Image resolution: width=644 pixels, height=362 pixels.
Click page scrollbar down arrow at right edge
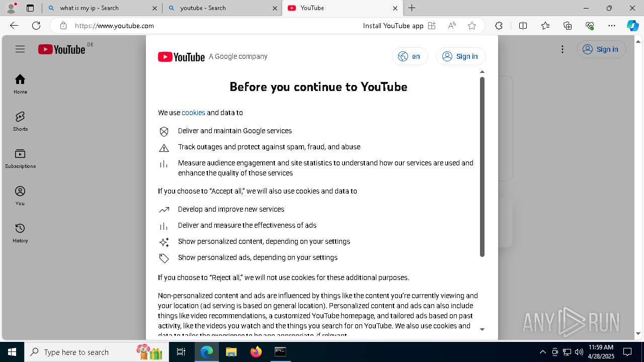pyautogui.click(x=639, y=333)
